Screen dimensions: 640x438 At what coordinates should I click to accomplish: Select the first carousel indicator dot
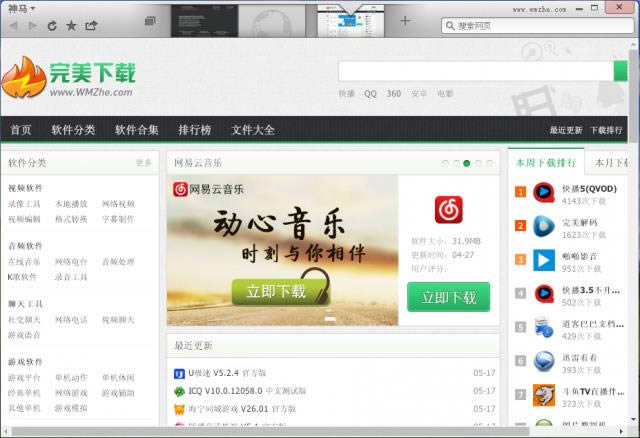click(x=445, y=163)
